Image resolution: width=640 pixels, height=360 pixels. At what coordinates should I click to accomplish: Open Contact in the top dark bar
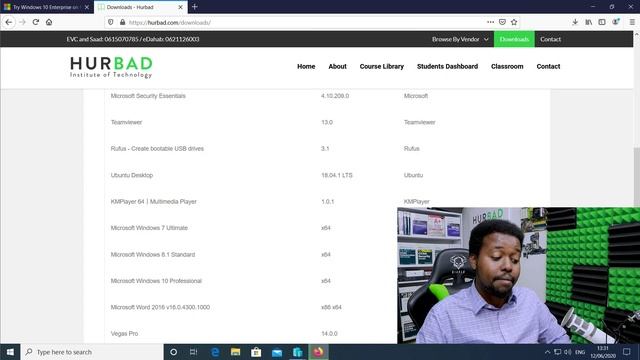tap(550, 39)
